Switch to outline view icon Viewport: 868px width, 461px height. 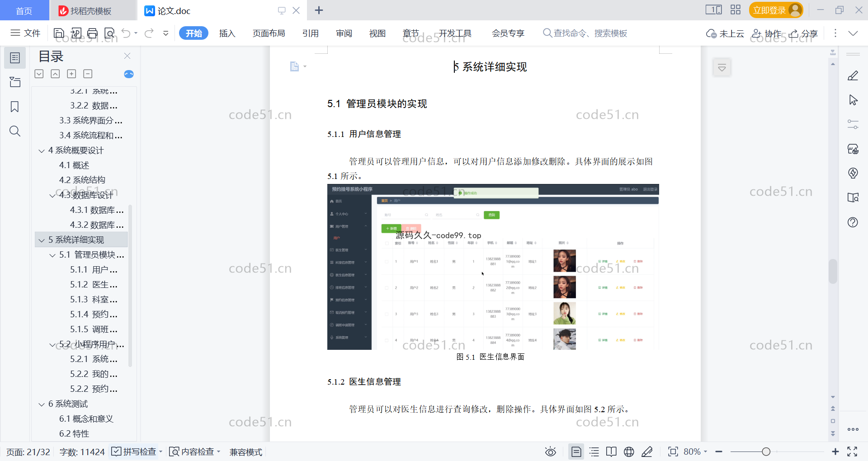pos(594,452)
